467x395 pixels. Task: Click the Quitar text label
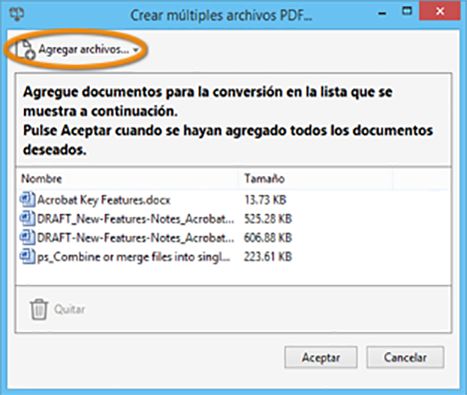(x=70, y=309)
